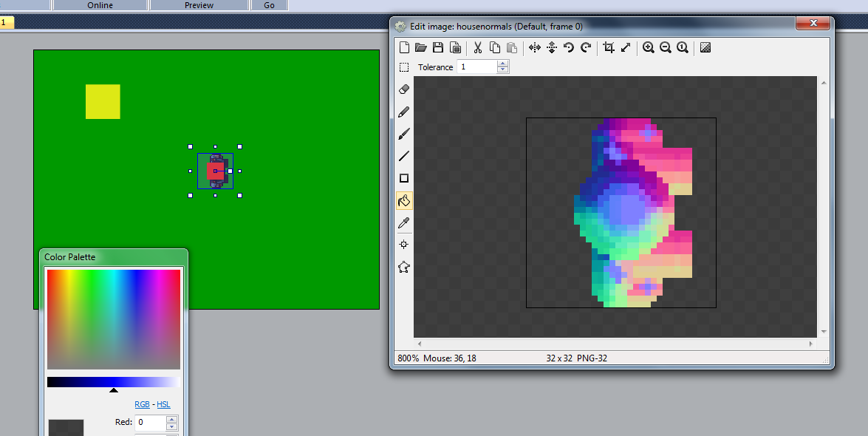
Task: Click the Crop image icon
Action: 609,47
